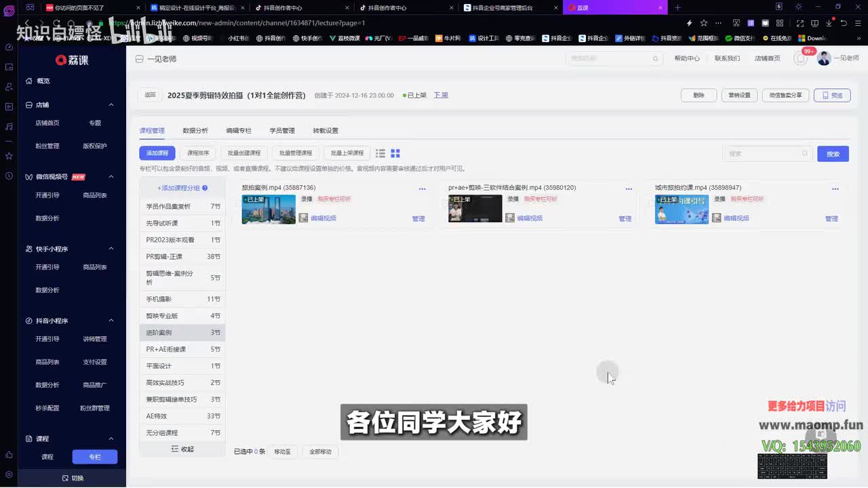Collapse the 快手小程序 sidebar section
868x488 pixels.
pos(111,249)
